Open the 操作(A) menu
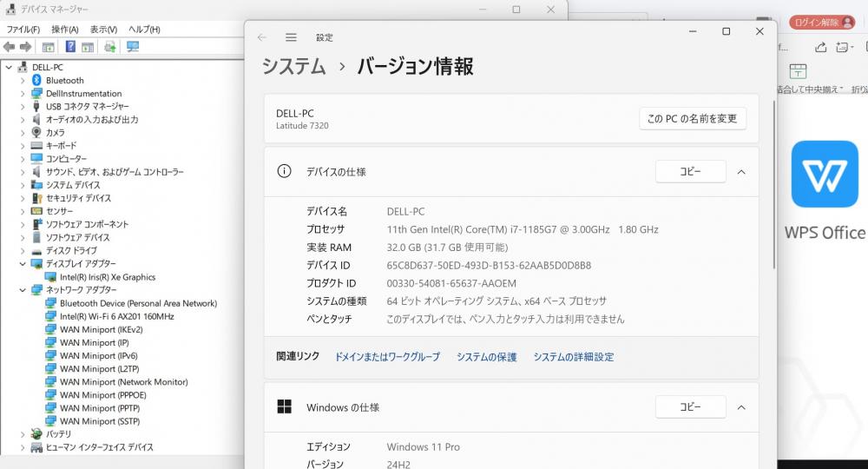This screenshot has height=469, width=868. (65, 30)
